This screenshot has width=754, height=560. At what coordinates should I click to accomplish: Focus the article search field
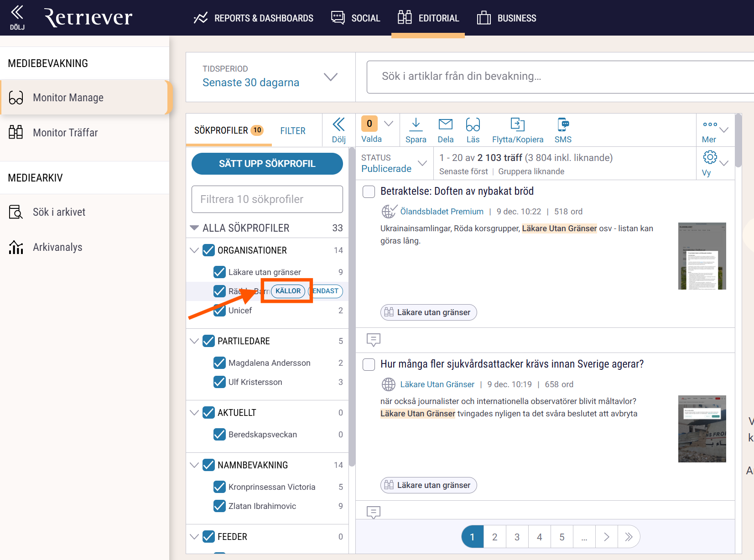(560, 77)
